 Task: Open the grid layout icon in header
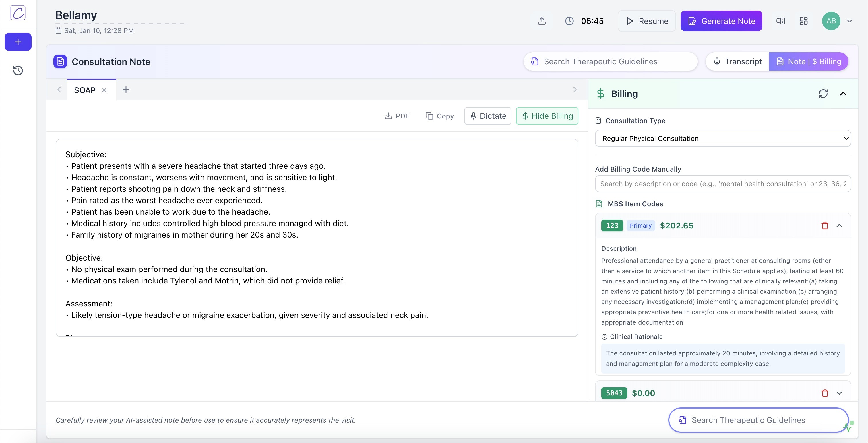803,21
